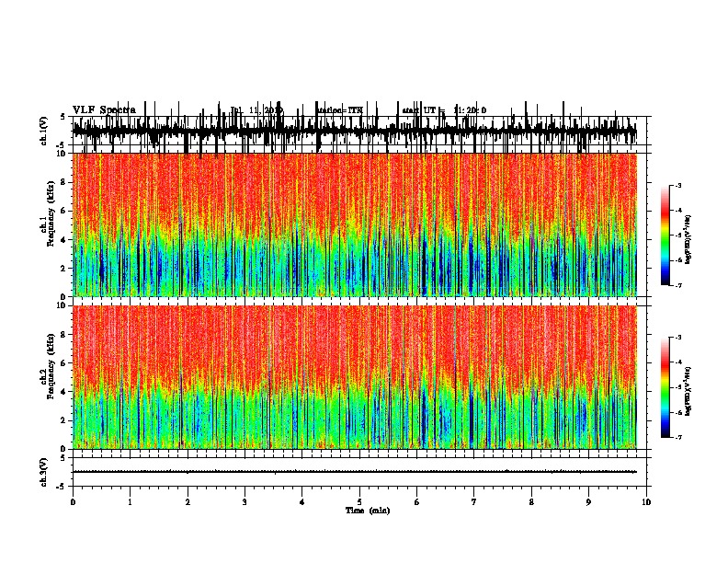Click the time axis tick label "5"
The width and height of the screenshot is (728, 563).
click(359, 501)
